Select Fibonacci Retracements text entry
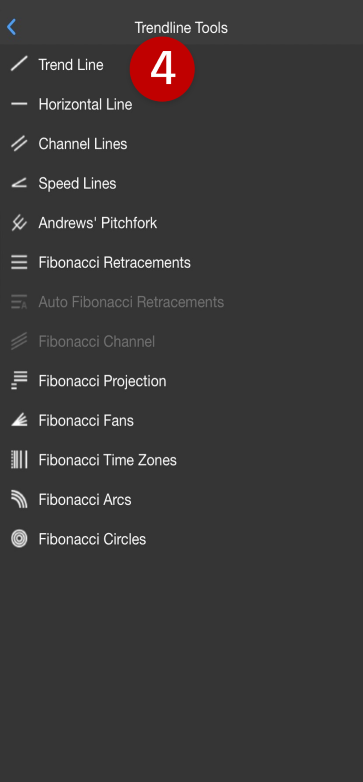Image resolution: width=363 pixels, height=782 pixels. click(115, 263)
